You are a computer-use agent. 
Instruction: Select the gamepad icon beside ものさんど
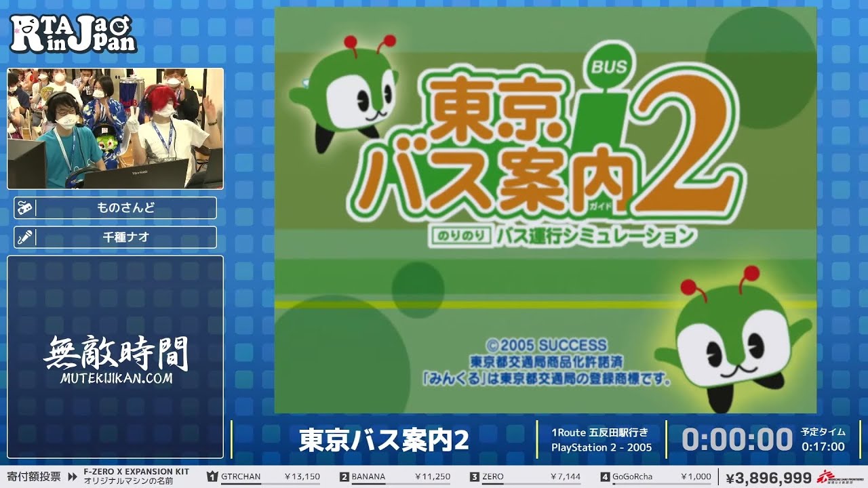coord(25,208)
